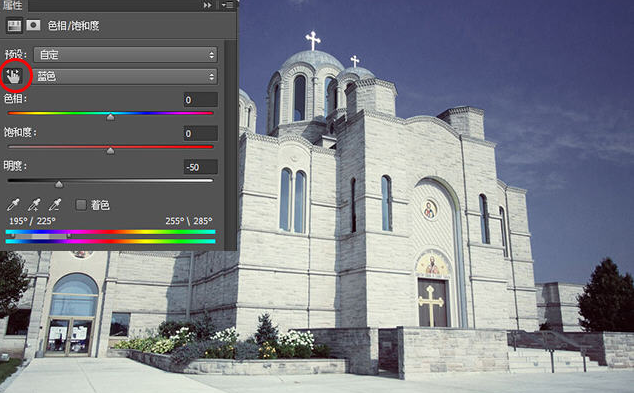
Task: Click the color range marker on the hue bar
Action: click(x=40, y=236)
